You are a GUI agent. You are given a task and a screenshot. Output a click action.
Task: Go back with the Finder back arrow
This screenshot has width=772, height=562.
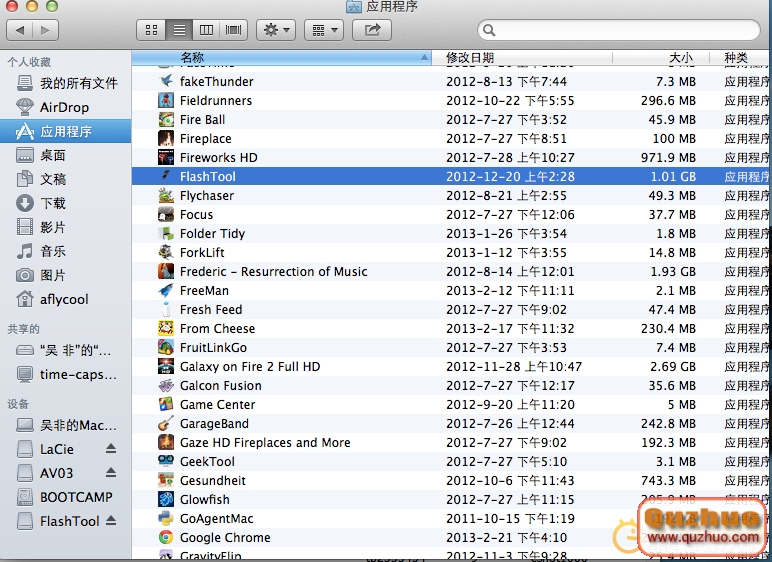20,31
